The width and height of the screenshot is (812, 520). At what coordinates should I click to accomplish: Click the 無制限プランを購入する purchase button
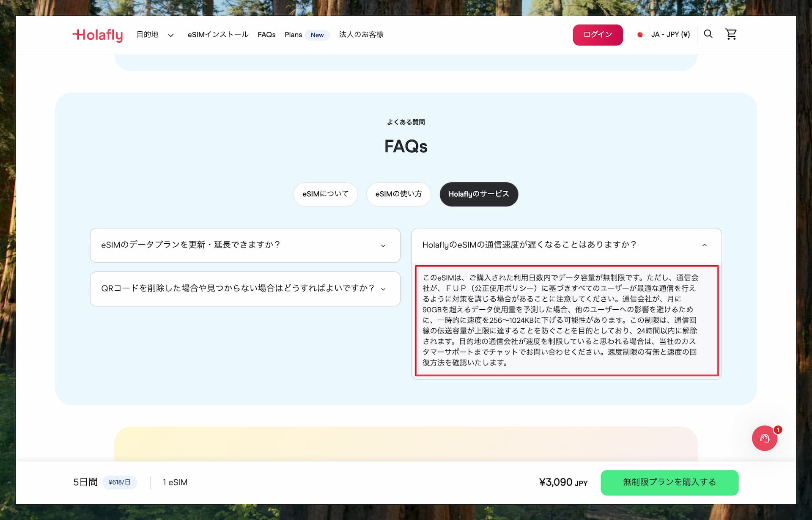tap(669, 482)
